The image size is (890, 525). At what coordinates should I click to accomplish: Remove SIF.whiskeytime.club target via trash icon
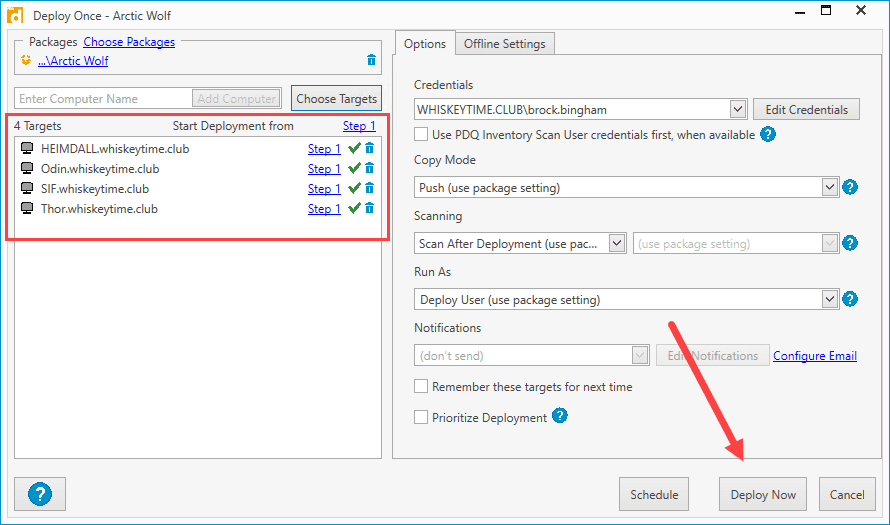(370, 188)
